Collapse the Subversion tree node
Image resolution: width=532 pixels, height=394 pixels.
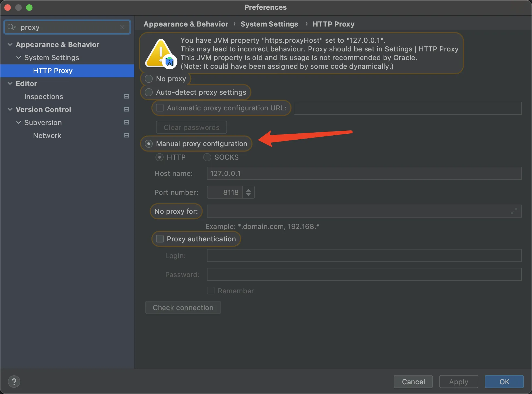click(19, 123)
